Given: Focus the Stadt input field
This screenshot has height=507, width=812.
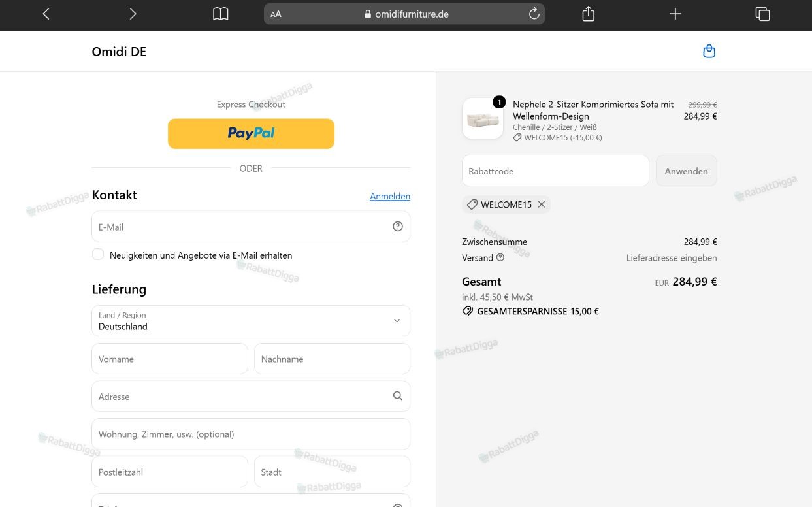Looking at the screenshot, I should tap(333, 472).
